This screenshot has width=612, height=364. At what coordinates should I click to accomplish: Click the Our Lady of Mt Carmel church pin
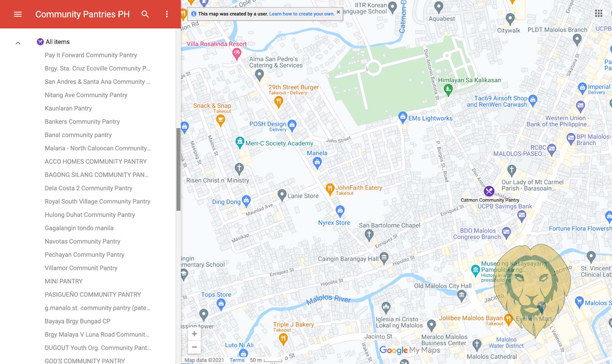click(x=512, y=171)
